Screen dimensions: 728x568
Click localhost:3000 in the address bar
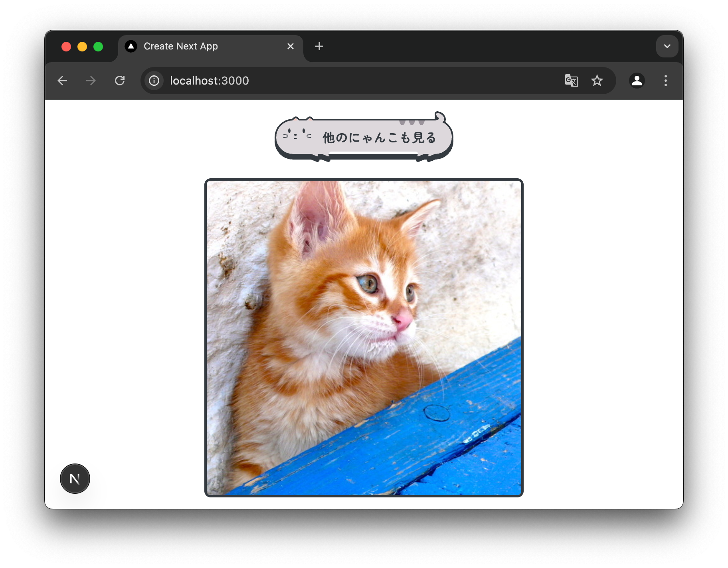(x=209, y=81)
